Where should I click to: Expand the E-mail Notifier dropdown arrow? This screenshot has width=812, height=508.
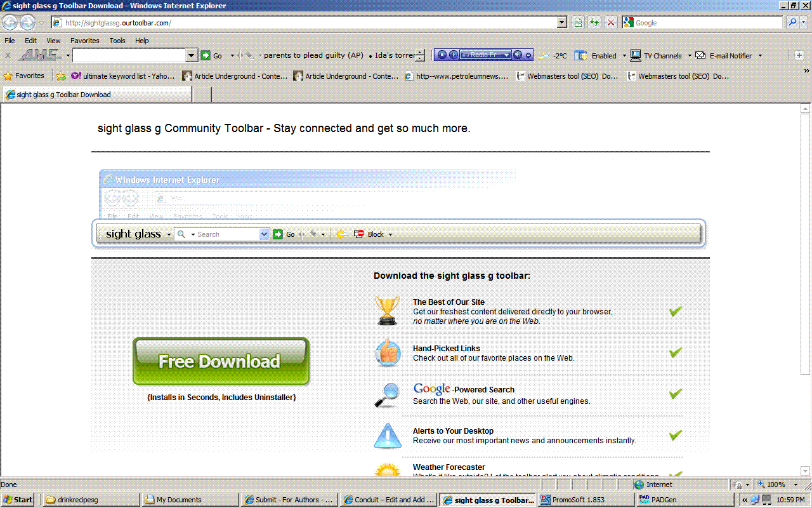coord(760,56)
